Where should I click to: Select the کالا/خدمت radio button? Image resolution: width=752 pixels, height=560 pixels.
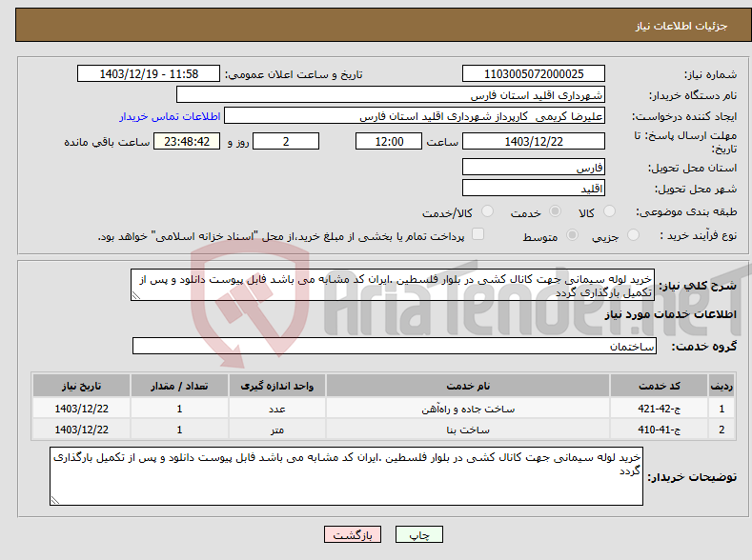(487, 211)
